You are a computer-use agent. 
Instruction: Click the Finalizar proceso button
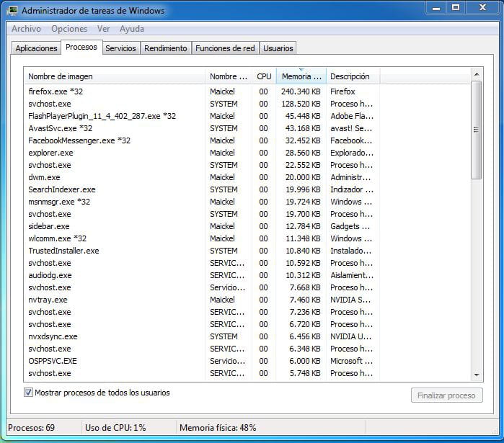pos(447,395)
